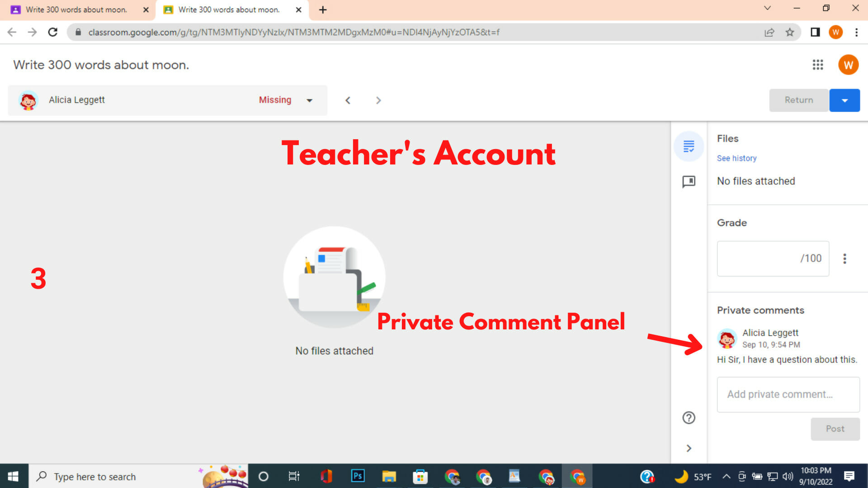868x488 pixels.
Task: Click the navigate to next student arrow
Action: 378,99
